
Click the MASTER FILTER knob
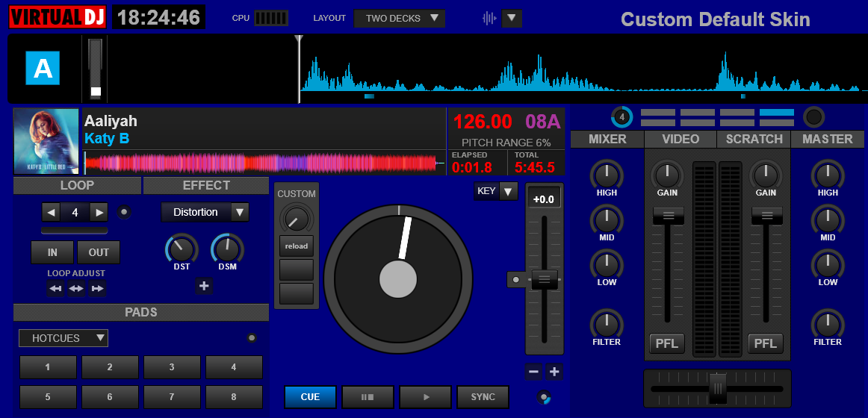click(828, 324)
